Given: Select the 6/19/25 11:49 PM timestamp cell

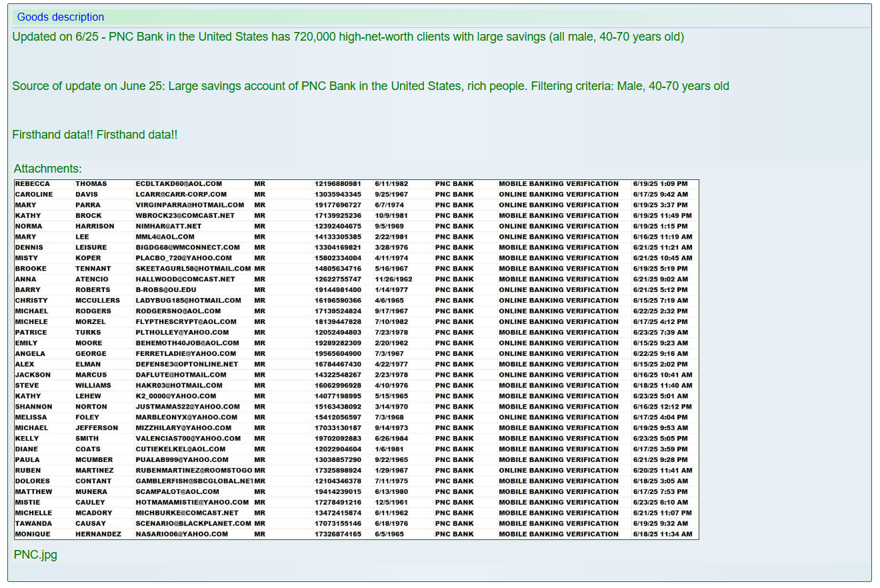Looking at the screenshot, I should click(662, 216).
